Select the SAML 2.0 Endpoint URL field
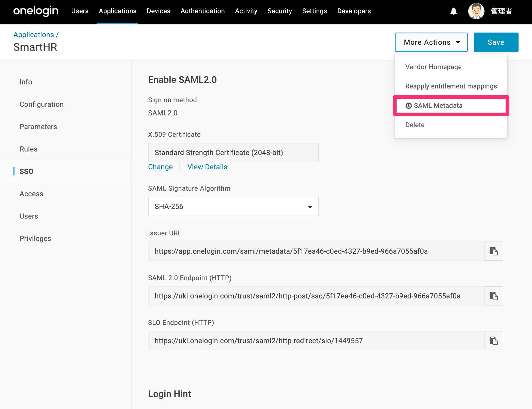 pos(316,296)
